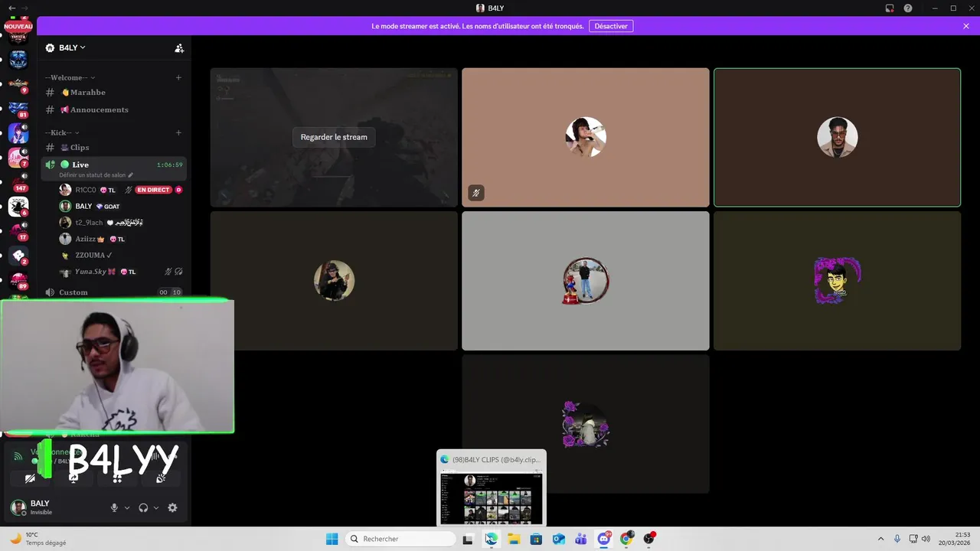Click the invite people icon
This screenshot has width=980, height=551.
point(179,48)
